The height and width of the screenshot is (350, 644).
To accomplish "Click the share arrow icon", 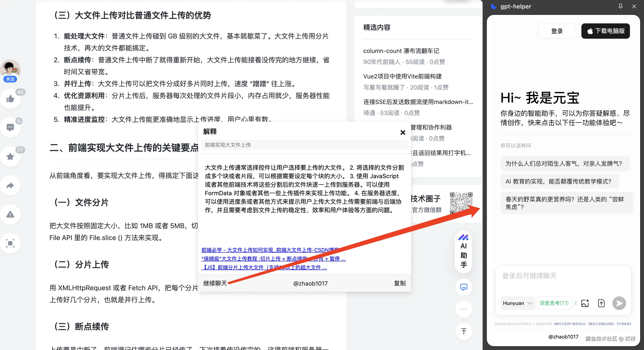I will click(10, 185).
